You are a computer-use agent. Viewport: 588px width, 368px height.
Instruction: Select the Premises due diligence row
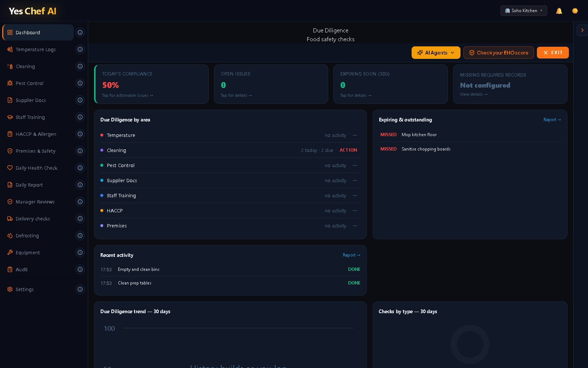[x=230, y=226]
